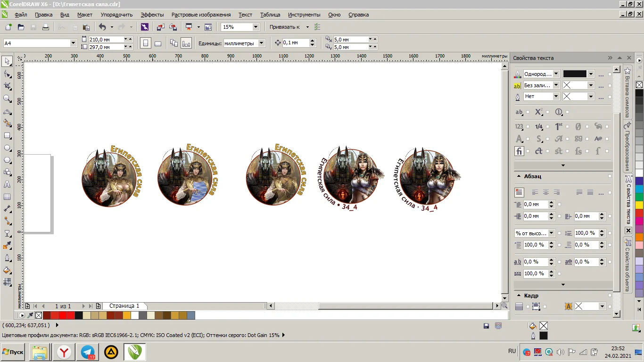Click the Import icon in the toolbar
Image resolution: width=644 pixels, height=362 pixels.
pos(161,27)
